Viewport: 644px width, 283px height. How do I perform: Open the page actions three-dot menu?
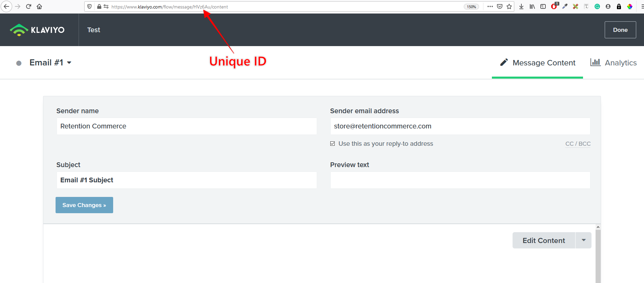490,6
